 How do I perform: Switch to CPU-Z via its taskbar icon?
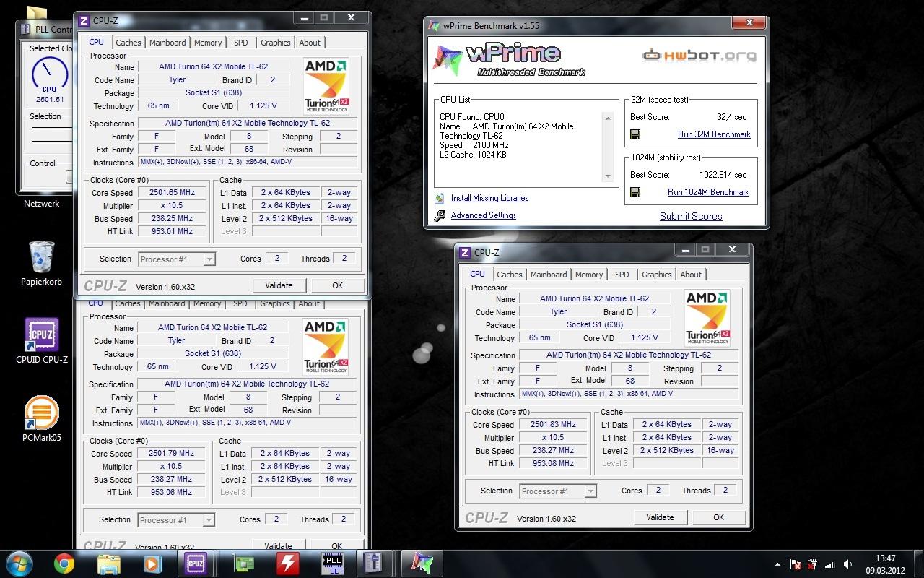[x=196, y=564]
